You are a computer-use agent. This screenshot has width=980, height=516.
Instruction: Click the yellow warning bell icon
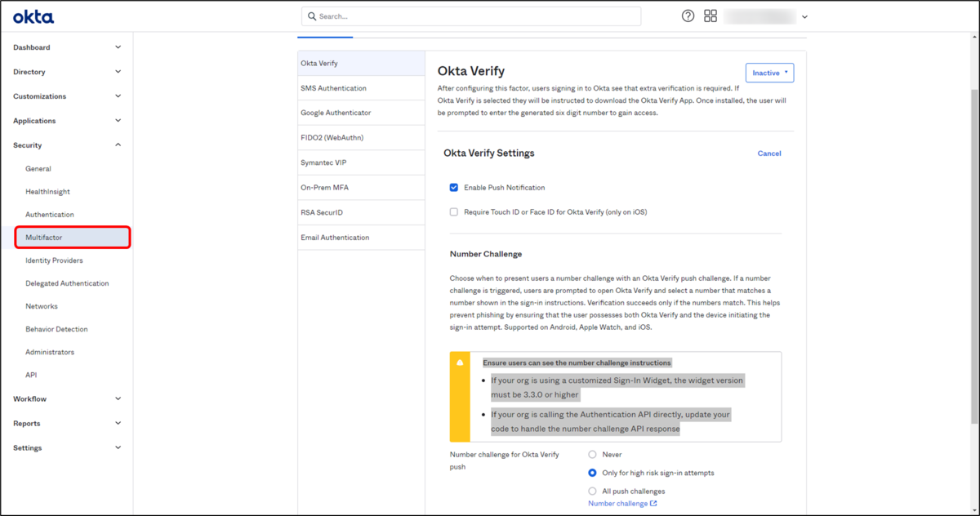click(461, 363)
